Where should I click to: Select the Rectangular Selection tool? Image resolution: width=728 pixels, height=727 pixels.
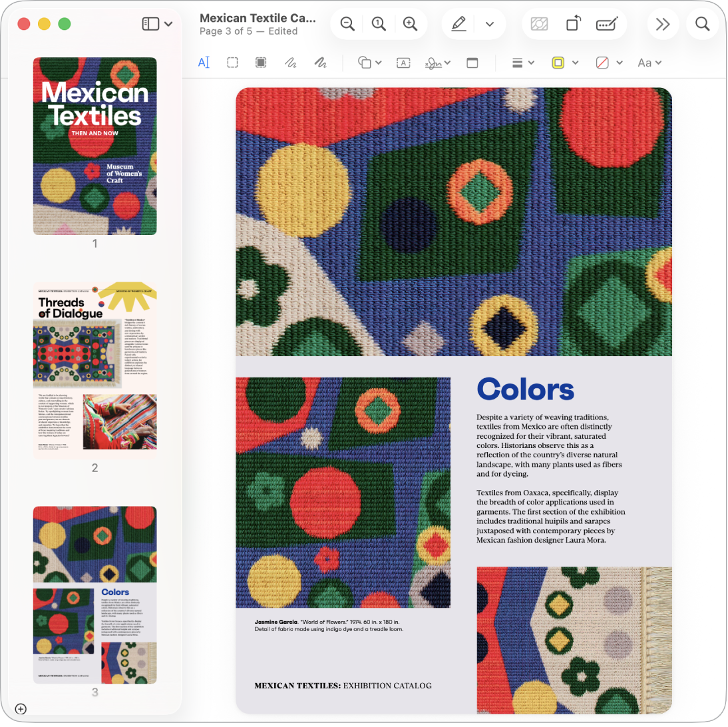232,63
